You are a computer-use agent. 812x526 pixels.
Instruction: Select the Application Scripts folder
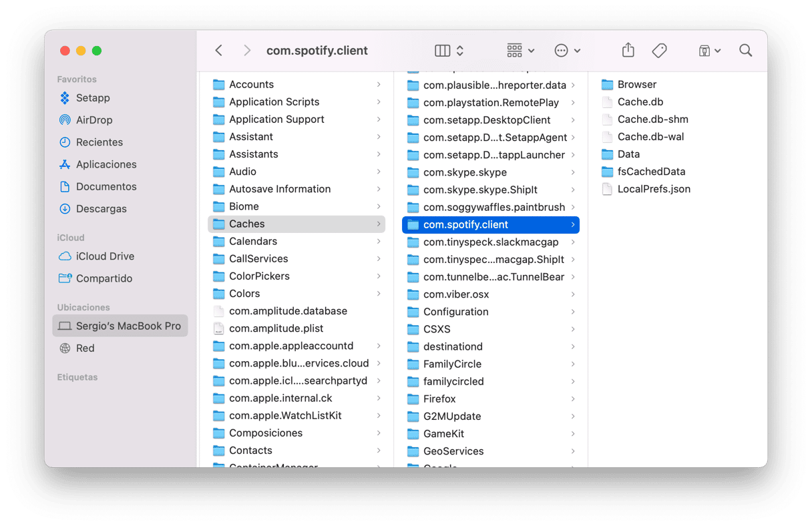(296, 102)
